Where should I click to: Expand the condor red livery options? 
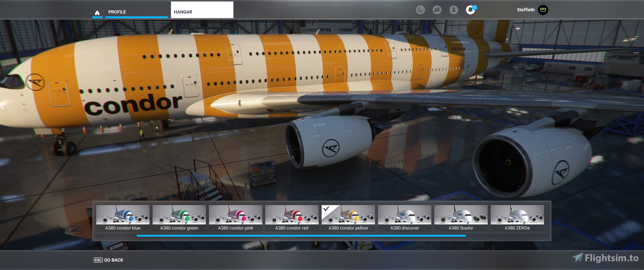(x=291, y=215)
